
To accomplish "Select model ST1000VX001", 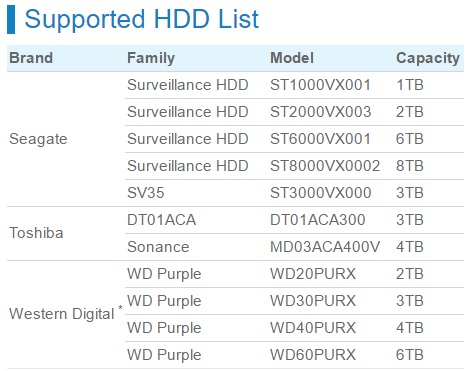I will (320, 85).
